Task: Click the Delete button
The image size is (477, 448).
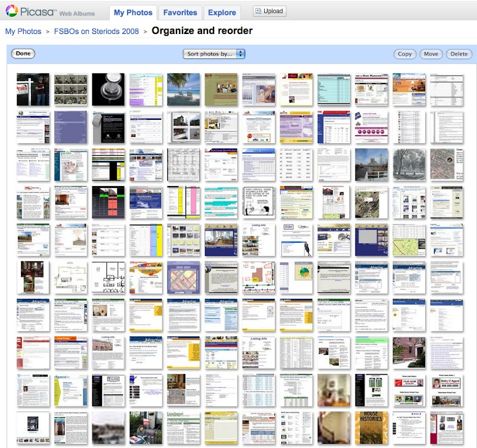Action: [x=459, y=54]
